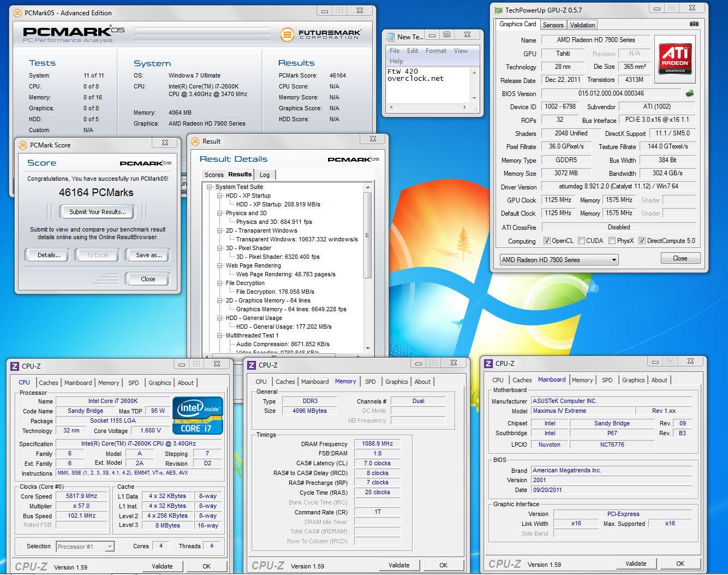Open the Help menu in Notepad
Viewport: 728px width, 575px height.
click(396, 61)
